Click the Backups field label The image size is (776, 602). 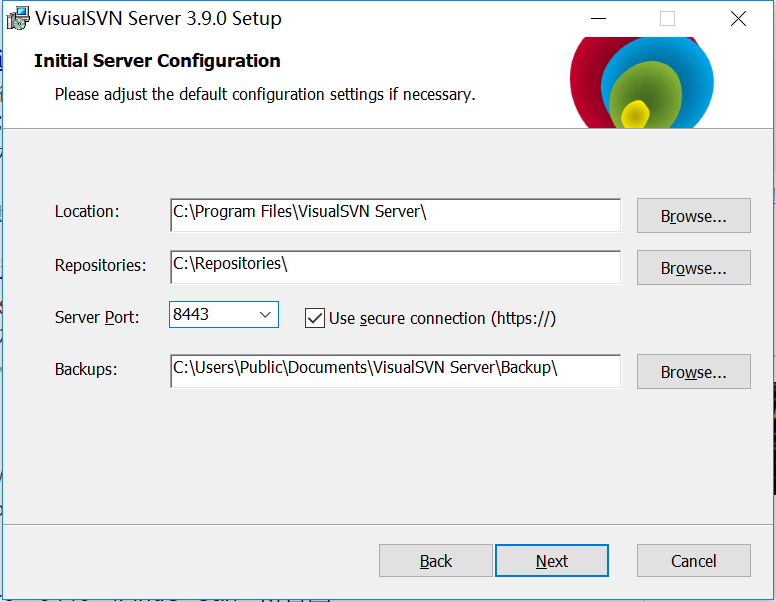click(x=86, y=370)
